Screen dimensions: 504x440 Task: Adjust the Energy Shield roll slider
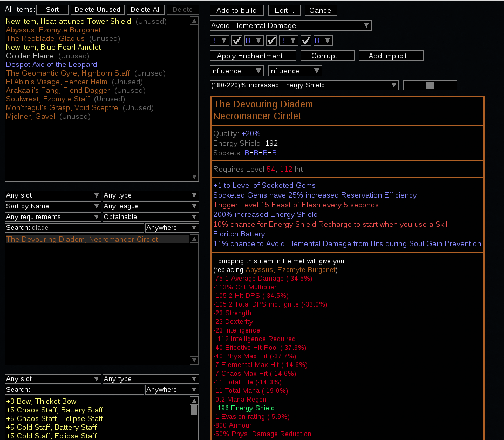[430, 85]
